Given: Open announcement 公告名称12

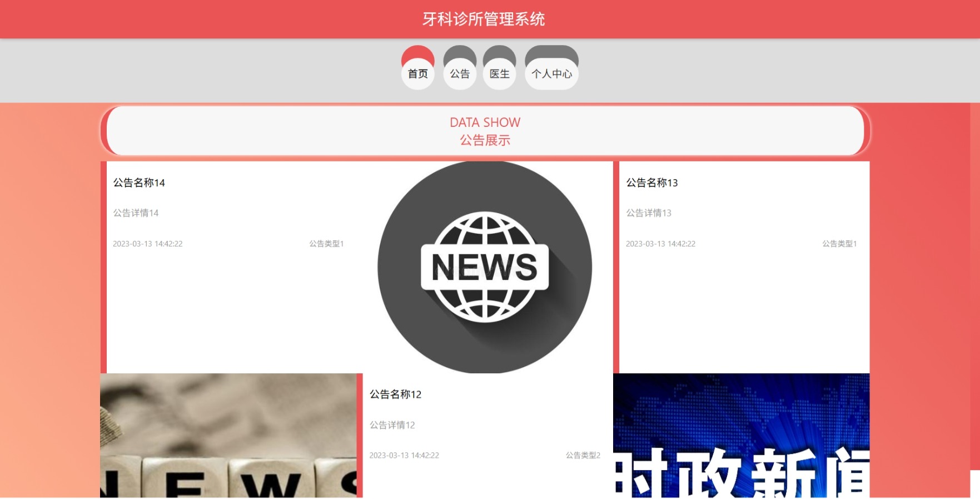Looking at the screenshot, I should pos(395,394).
